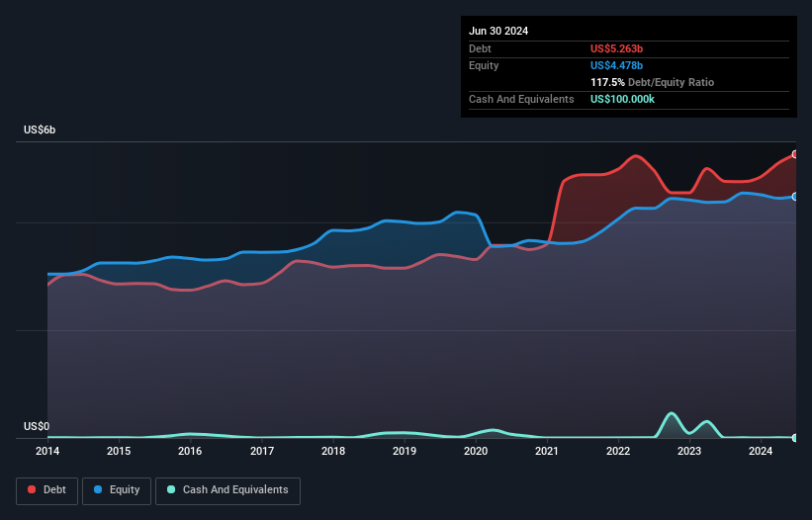Click the 2019 x-axis label
Screen dimensions: 812x520
pos(405,451)
